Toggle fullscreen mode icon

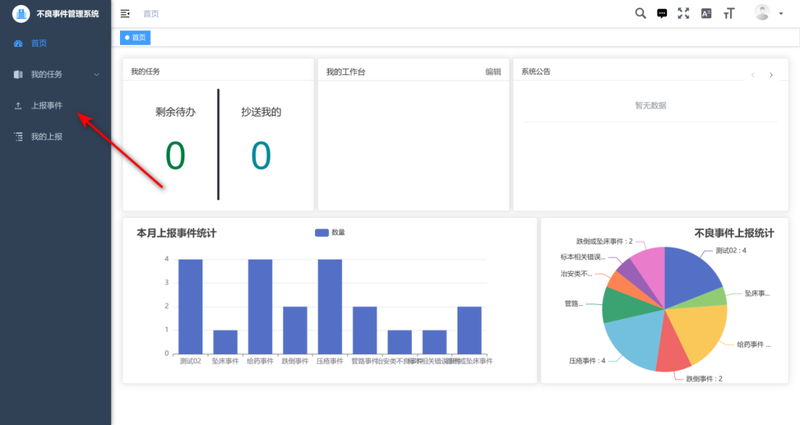pyautogui.click(x=684, y=14)
